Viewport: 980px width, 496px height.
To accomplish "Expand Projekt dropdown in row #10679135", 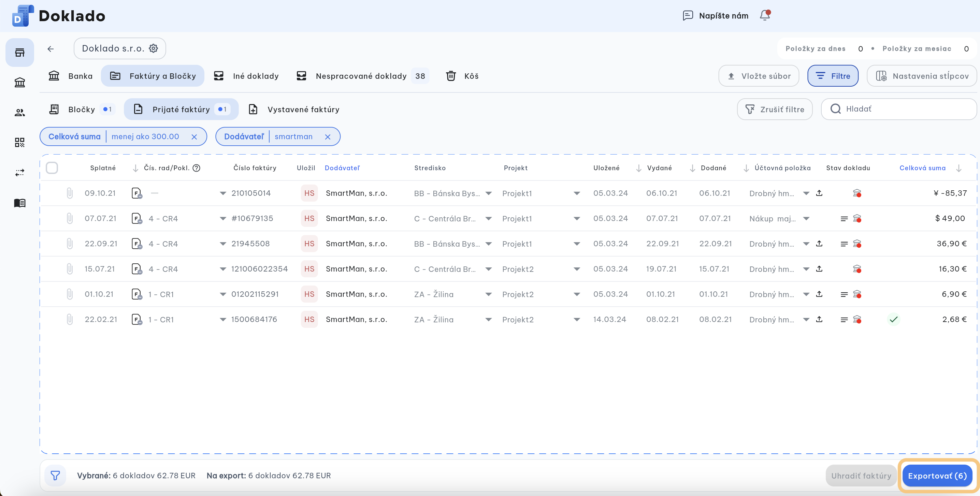I will [x=577, y=218].
